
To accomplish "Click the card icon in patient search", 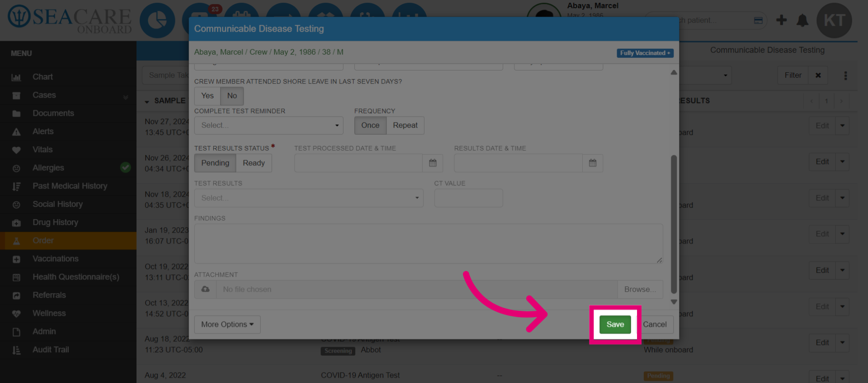I will [758, 20].
